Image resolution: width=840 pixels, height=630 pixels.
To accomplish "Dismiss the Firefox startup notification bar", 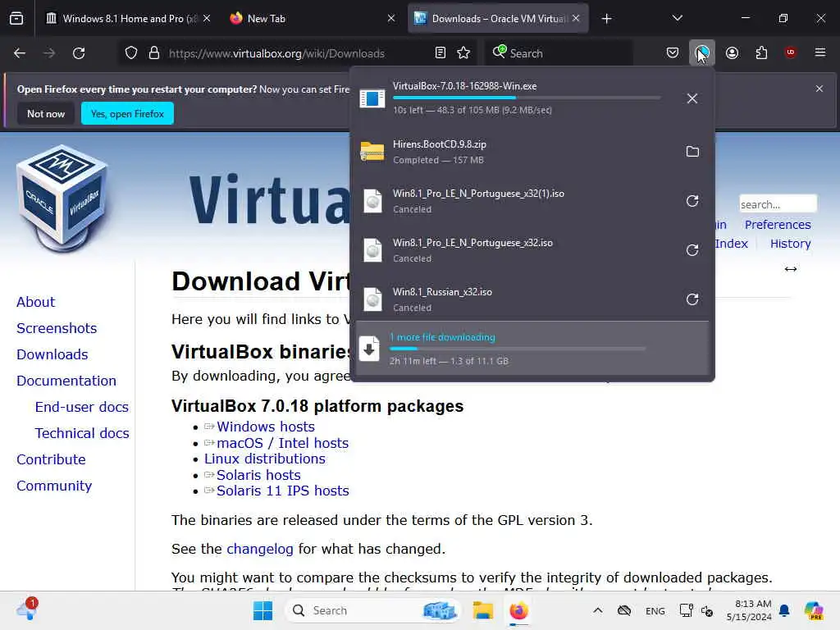I will pyautogui.click(x=819, y=89).
